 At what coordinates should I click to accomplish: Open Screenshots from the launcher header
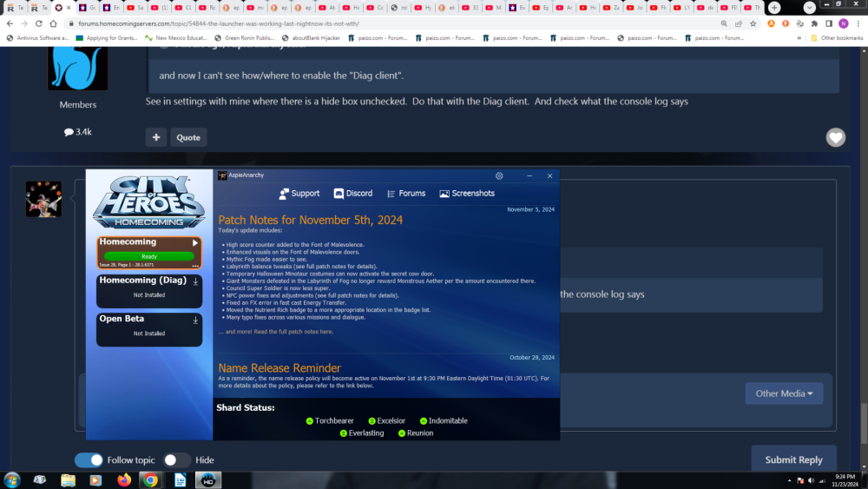point(467,194)
